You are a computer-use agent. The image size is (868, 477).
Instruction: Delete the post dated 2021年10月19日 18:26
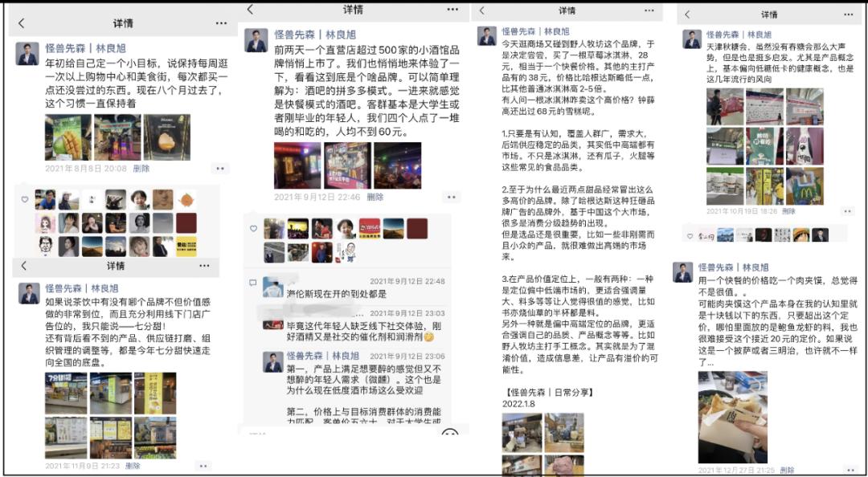tap(789, 211)
